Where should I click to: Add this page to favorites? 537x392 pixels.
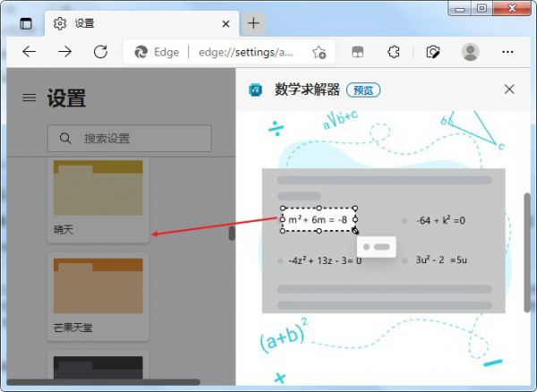[x=319, y=52]
